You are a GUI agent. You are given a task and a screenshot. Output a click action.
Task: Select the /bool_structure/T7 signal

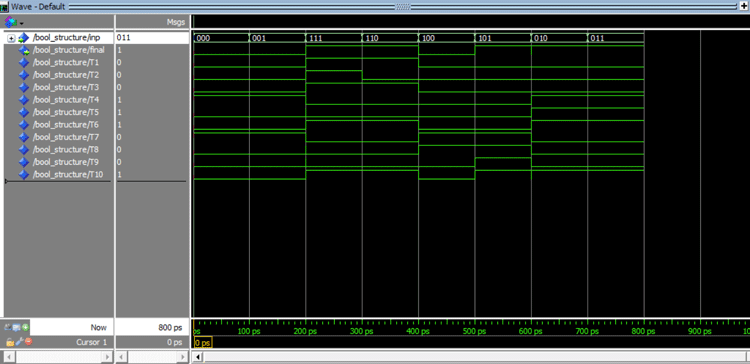[66, 137]
